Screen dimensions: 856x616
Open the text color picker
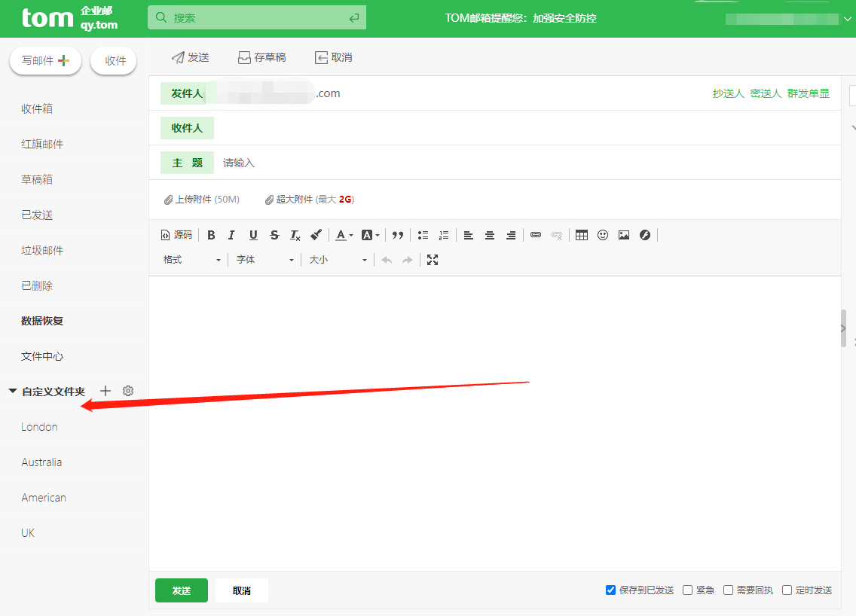(x=344, y=235)
